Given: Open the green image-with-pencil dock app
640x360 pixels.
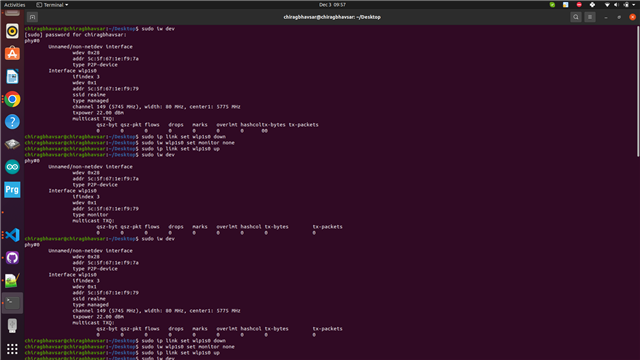Looking at the screenshot, I should (x=12, y=280).
